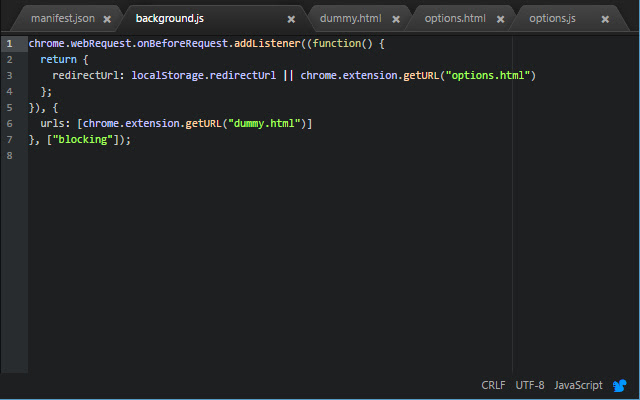Close the options.html tab

[500, 19]
